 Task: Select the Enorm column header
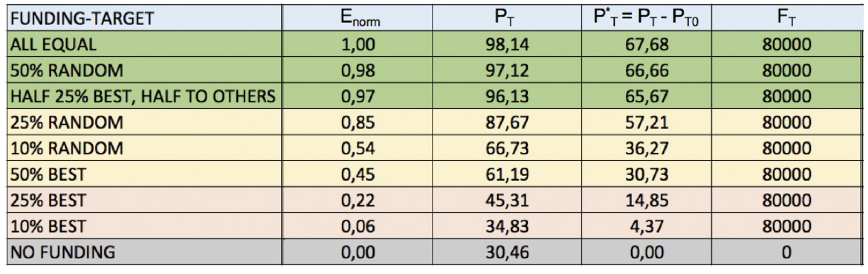pos(360,17)
